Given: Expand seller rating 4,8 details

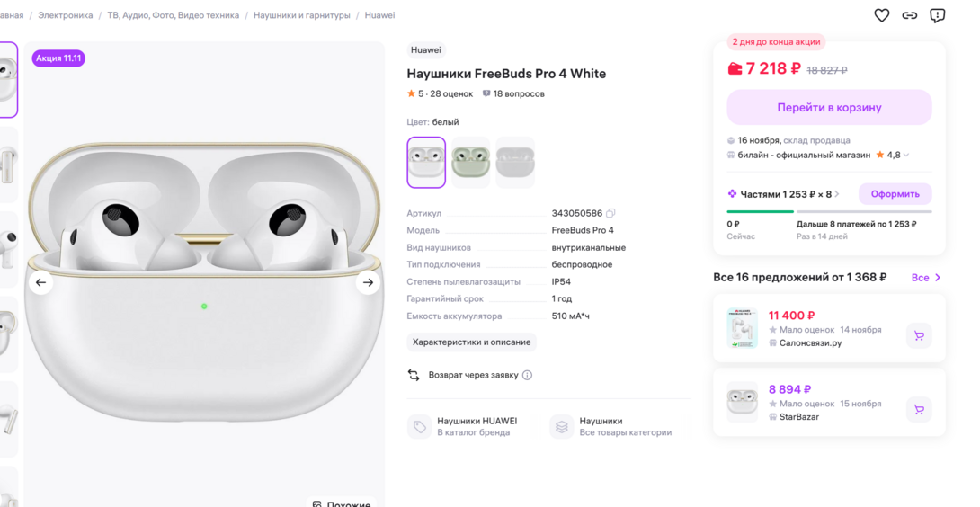Looking at the screenshot, I should coord(905,156).
